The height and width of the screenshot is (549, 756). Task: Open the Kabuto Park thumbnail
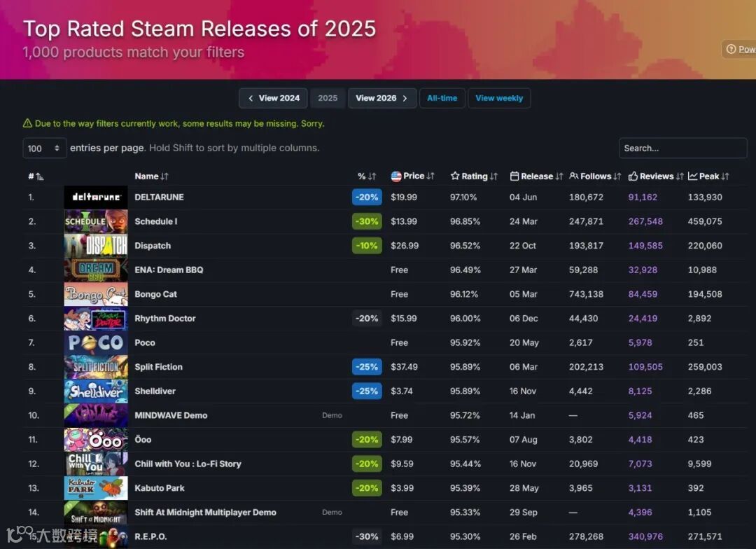(96, 488)
